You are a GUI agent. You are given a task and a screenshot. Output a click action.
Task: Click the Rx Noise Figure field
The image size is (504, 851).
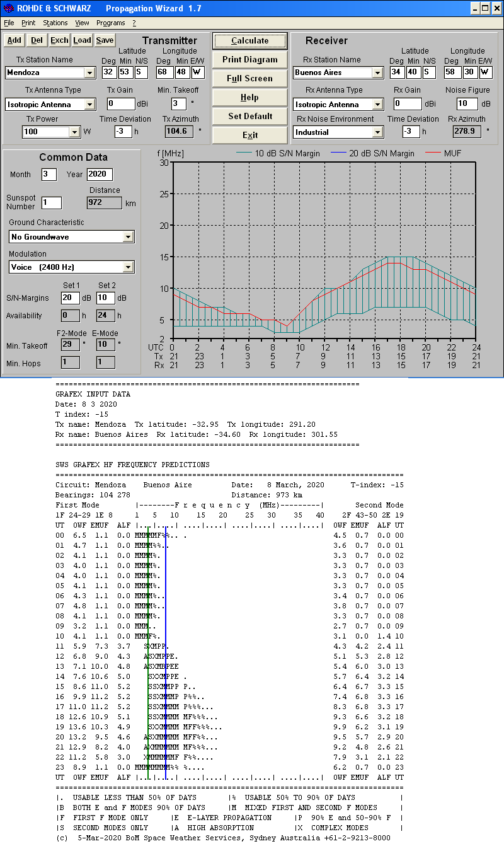click(x=467, y=104)
